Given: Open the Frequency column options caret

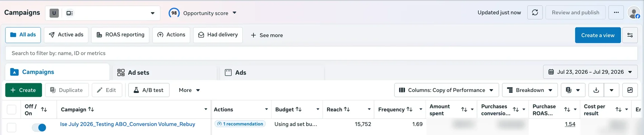Looking at the screenshot, I should (421, 109).
